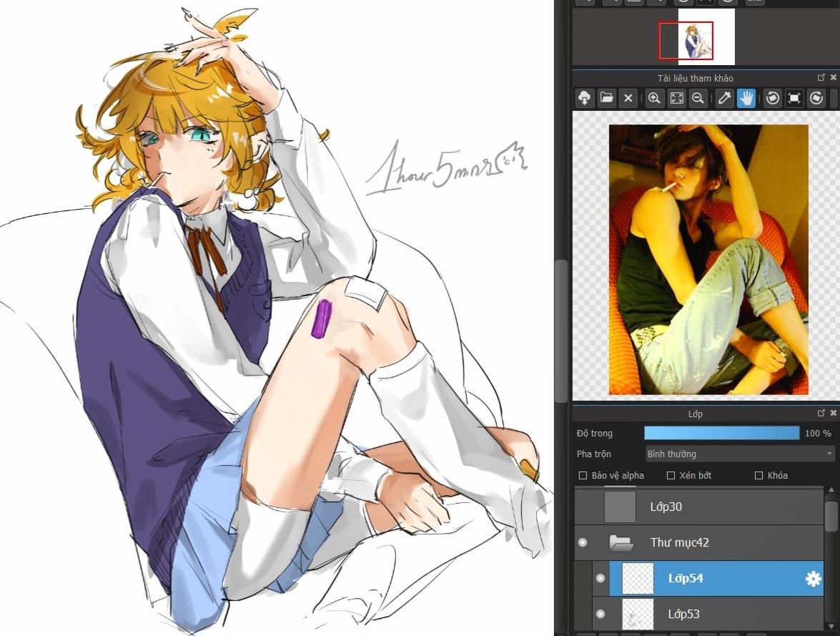This screenshot has width=840, height=636.
Task: Select hand pan tool in reference panel
Action: pyautogui.click(x=746, y=98)
